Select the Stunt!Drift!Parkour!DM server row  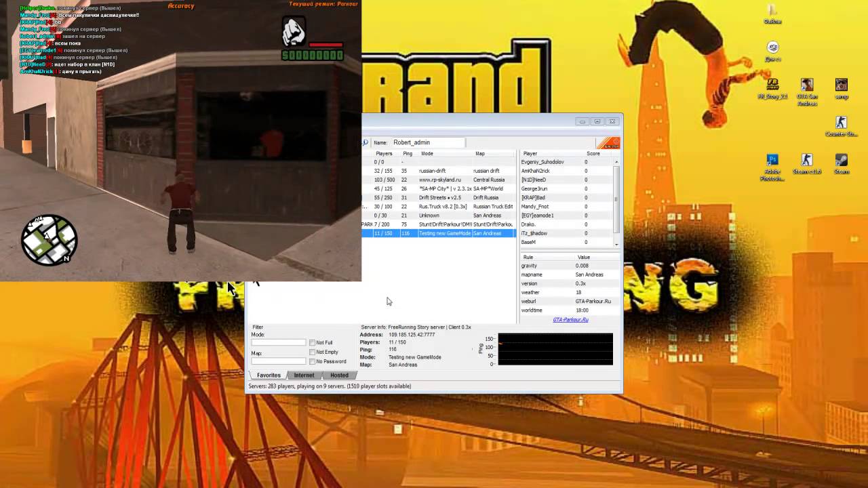point(439,224)
